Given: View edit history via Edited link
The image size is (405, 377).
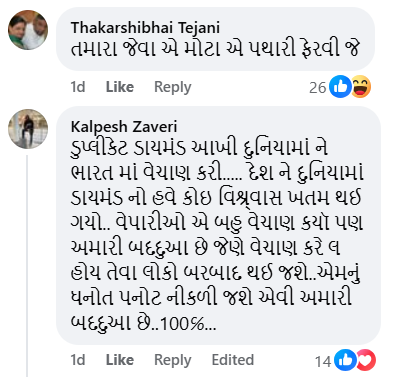Looking at the screenshot, I should pyautogui.click(x=233, y=360).
